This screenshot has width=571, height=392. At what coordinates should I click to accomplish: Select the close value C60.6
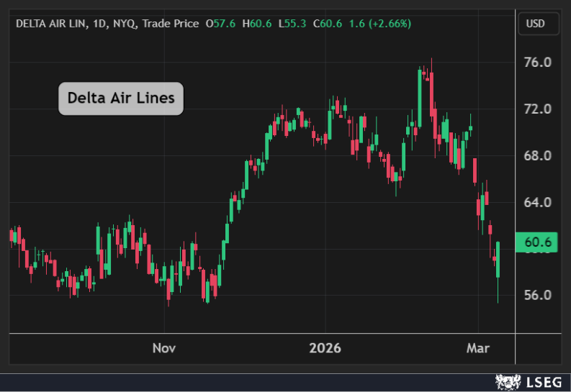click(327, 24)
